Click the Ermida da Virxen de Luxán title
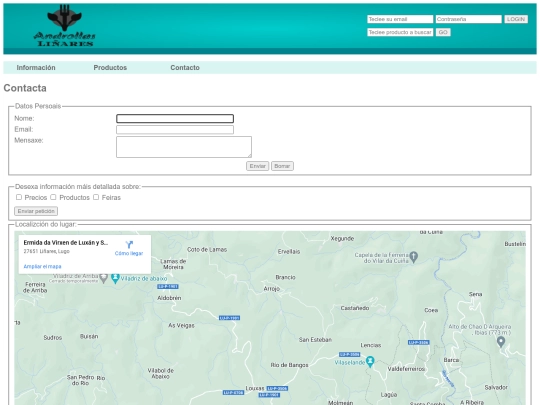The height and width of the screenshot is (405, 540). [x=66, y=243]
